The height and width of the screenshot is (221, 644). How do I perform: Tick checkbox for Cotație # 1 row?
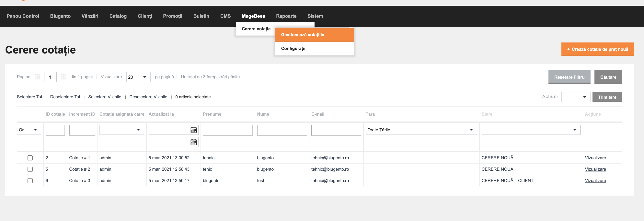30,158
